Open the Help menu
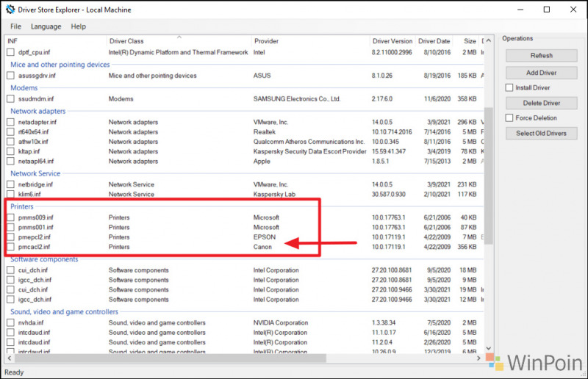The width and height of the screenshot is (588, 379). 79,26
